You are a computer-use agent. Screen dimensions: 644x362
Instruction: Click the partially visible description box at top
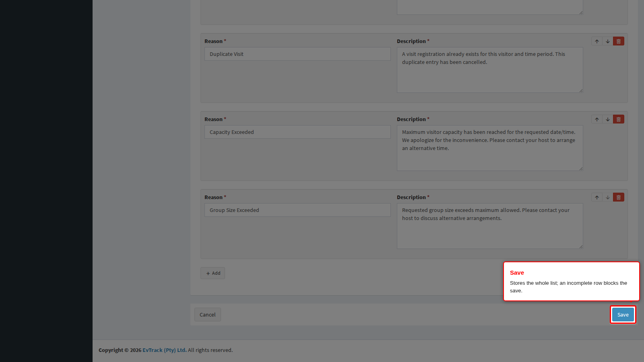click(x=490, y=7)
